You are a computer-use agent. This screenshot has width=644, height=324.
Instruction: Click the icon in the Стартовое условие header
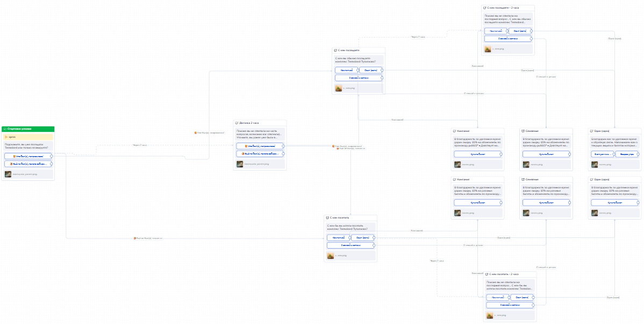point(5,129)
